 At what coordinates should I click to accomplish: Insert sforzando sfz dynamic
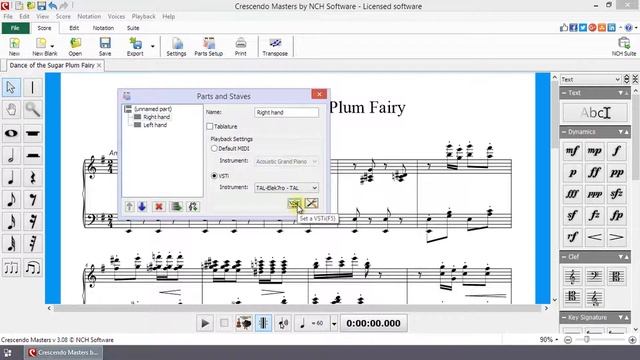[x=616, y=194]
